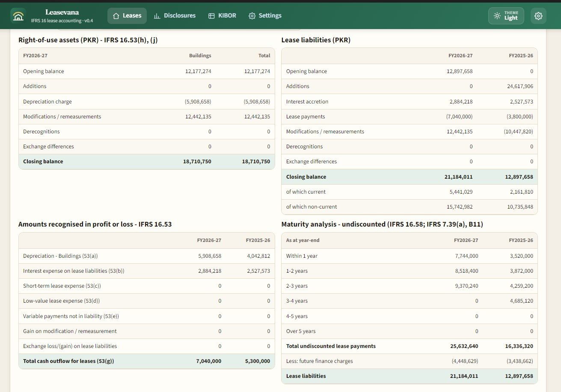Click Gain on modification / remeasurement label

click(x=70, y=331)
